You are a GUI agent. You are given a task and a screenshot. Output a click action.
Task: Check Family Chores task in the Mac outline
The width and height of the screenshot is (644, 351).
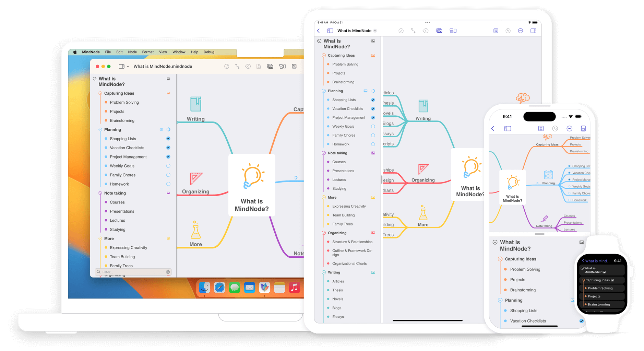tap(168, 175)
